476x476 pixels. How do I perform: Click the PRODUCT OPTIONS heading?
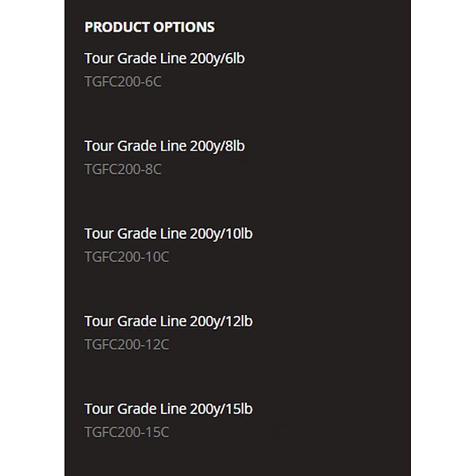pyautogui.click(x=149, y=27)
